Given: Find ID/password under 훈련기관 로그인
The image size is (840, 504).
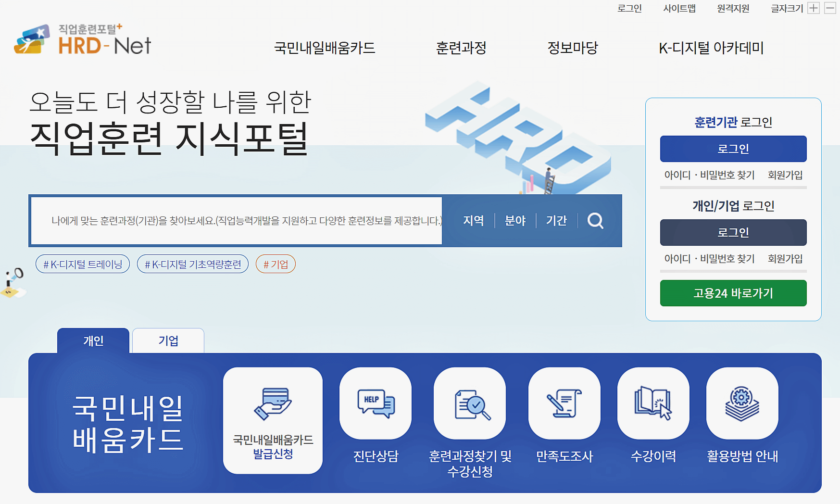Looking at the screenshot, I should 709,175.
